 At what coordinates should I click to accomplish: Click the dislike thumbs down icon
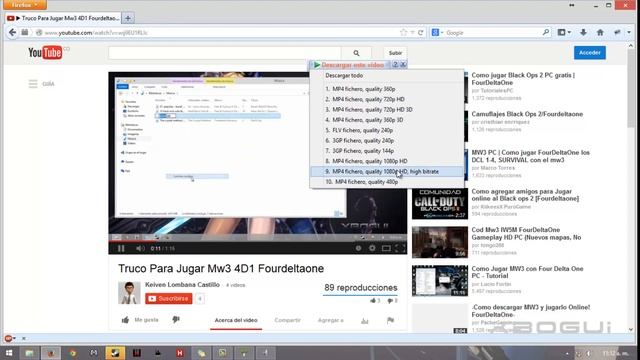click(176, 320)
